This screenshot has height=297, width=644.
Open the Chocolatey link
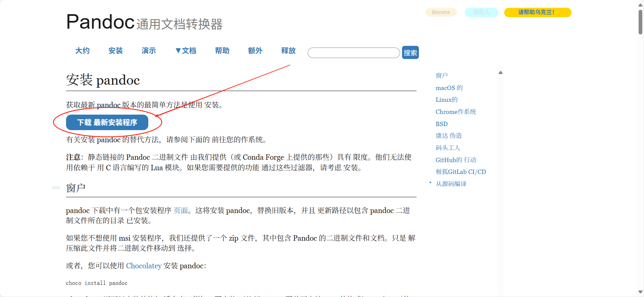tap(144, 266)
